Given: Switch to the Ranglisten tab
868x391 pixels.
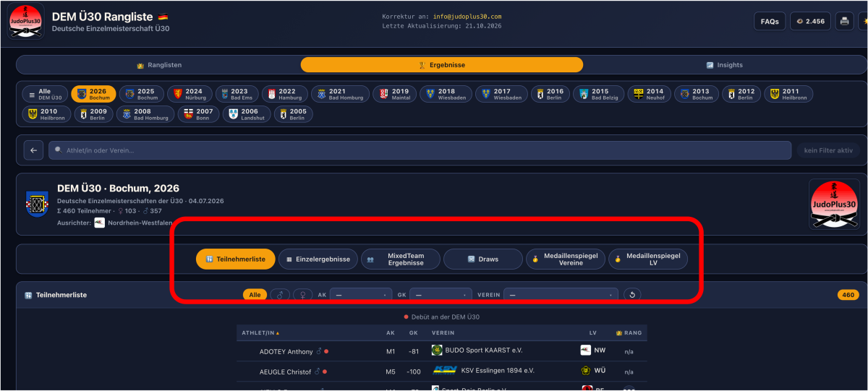Looking at the screenshot, I should click(158, 65).
